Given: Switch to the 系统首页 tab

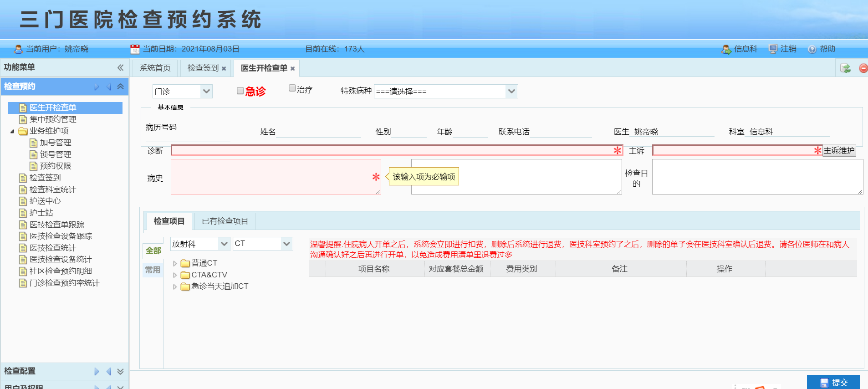Looking at the screenshot, I should 155,68.
